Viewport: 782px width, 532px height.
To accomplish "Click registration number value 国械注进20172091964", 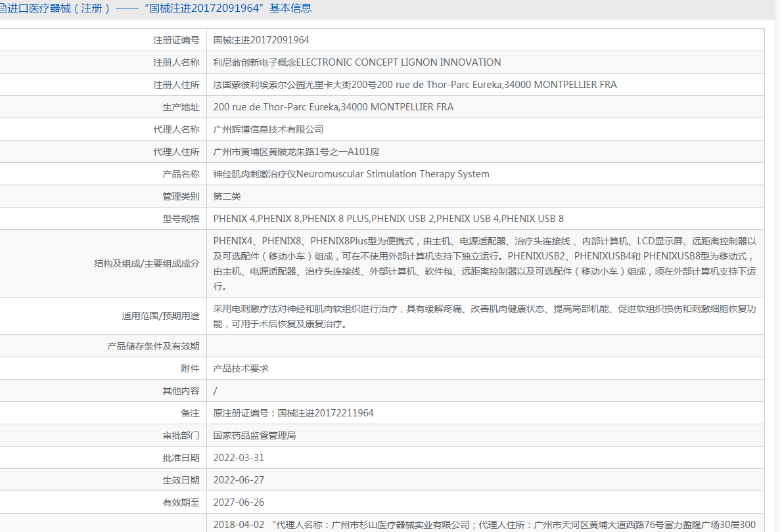I will (x=262, y=40).
